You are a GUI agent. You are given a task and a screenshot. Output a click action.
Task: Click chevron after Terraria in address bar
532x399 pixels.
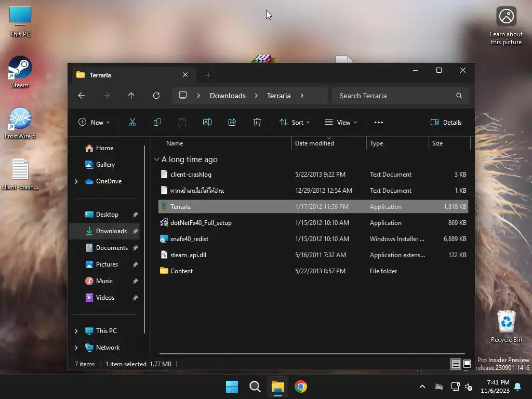tap(302, 96)
